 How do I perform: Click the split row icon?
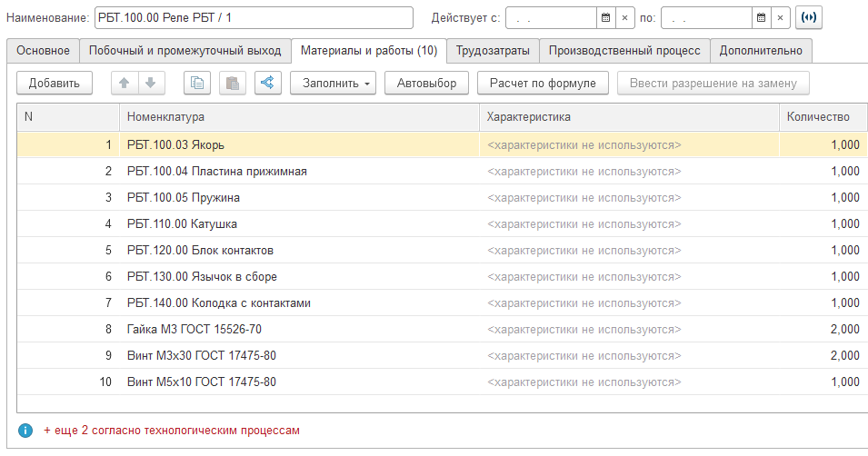coord(267,84)
